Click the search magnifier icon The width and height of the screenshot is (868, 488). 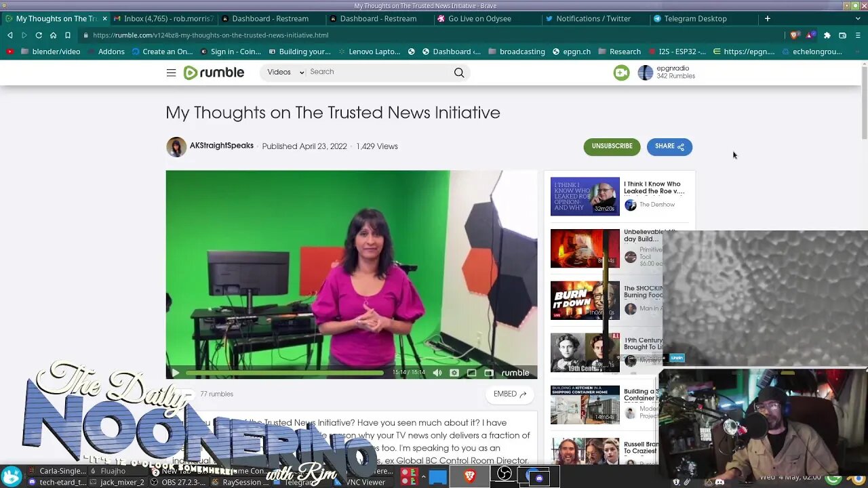point(459,73)
